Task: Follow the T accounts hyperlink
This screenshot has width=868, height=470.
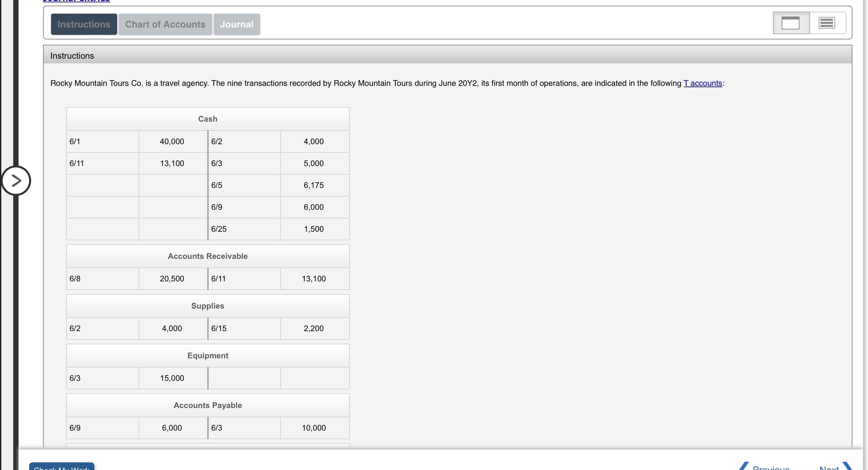Action: pos(702,83)
